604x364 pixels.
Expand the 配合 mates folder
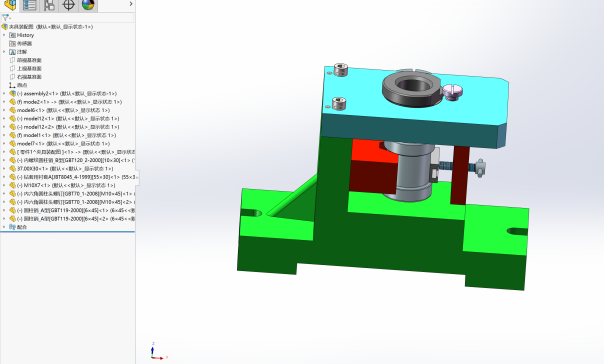[x=4, y=227]
